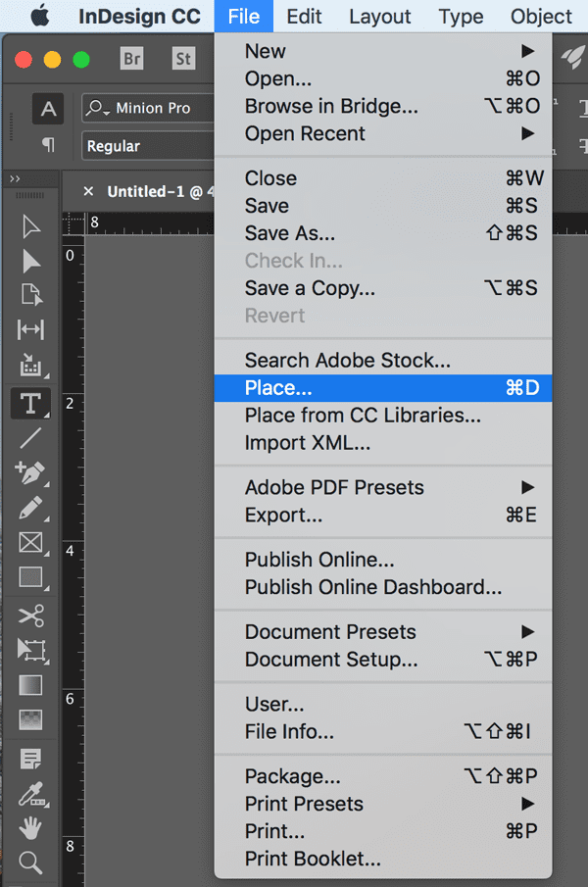This screenshot has height=887, width=588.
Task: Select the Selection tool arrow
Action: 30,226
